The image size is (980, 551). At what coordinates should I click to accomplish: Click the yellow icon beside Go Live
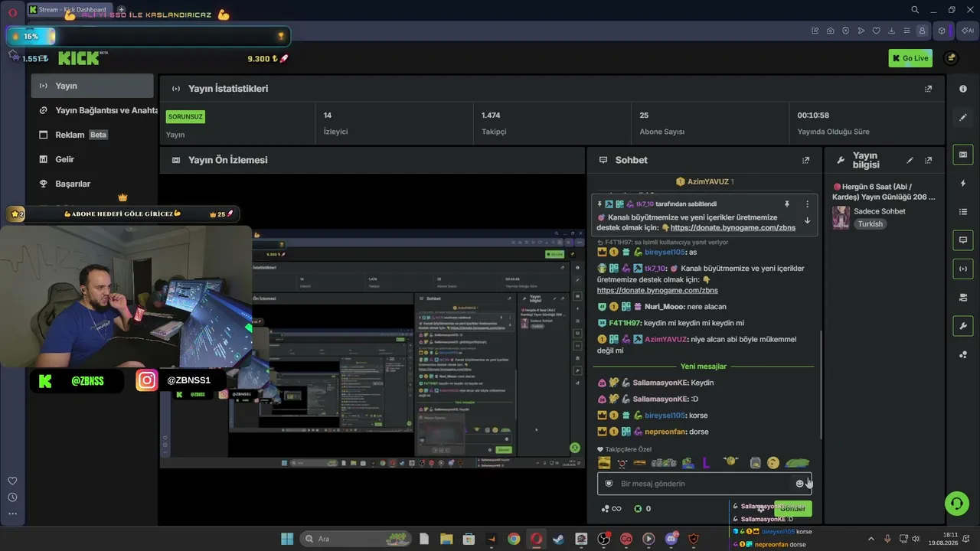coord(951,58)
